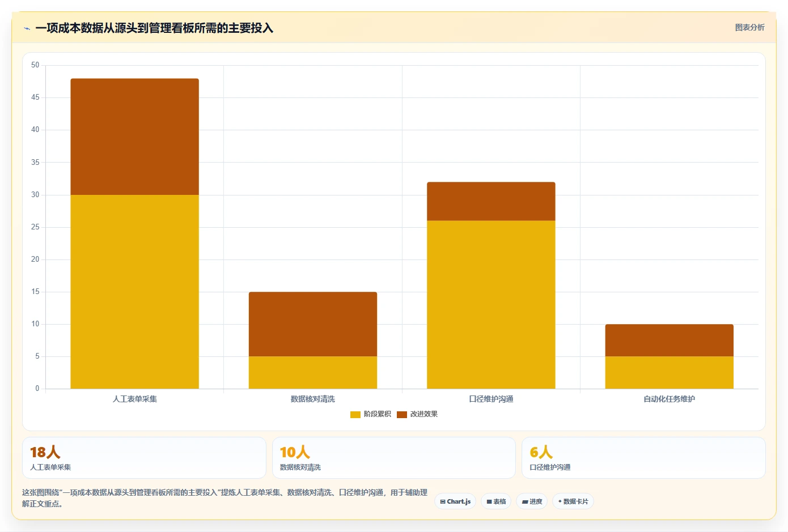
Task: Toggle the 改进效果 legend swatch
Action: tap(402, 415)
